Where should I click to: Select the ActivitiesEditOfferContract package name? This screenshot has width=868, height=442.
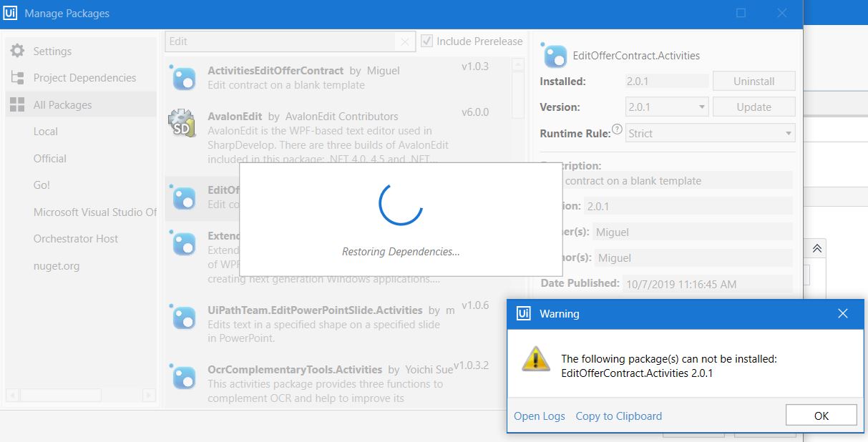tap(275, 70)
